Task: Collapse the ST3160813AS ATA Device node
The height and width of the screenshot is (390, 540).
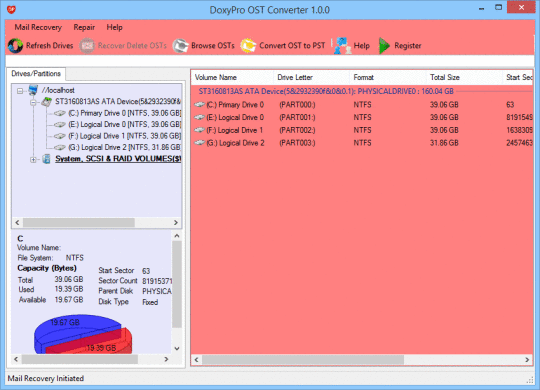Action: (33, 102)
